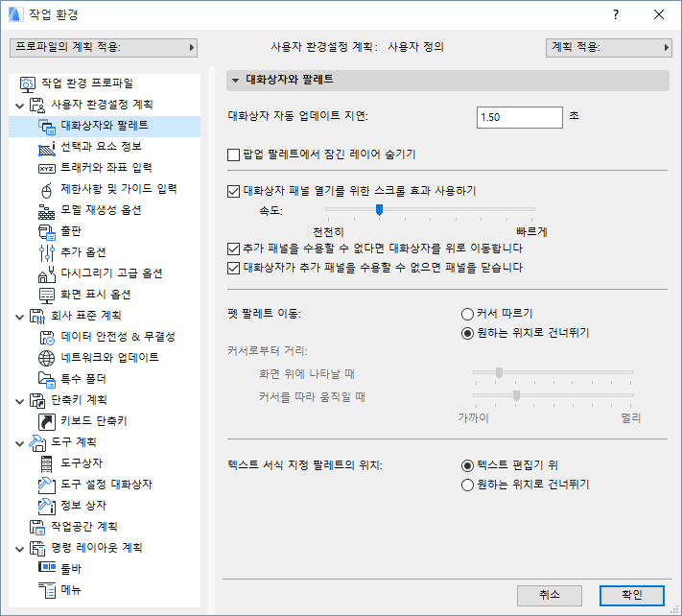Open 프로파일의 계획 적용 dropdown
The width and height of the screenshot is (682, 616).
coord(104,47)
